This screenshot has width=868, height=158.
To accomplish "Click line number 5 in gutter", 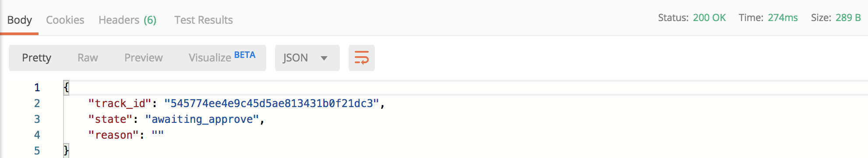I will (37, 151).
